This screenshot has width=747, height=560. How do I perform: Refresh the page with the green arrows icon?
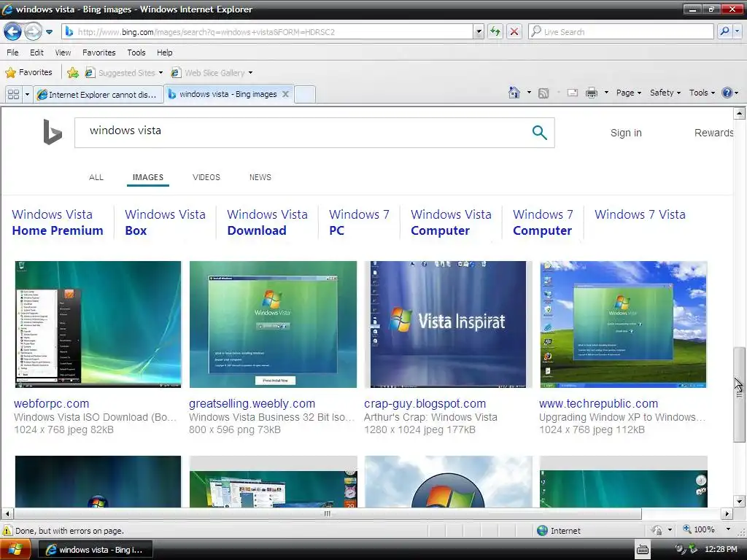coord(495,32)
